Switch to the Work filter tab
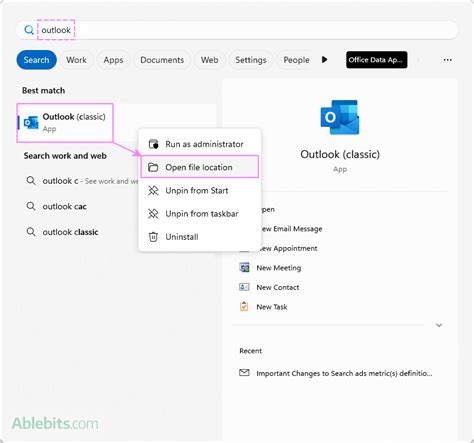Viewport: 474px width, 443px height. point(76,60)
